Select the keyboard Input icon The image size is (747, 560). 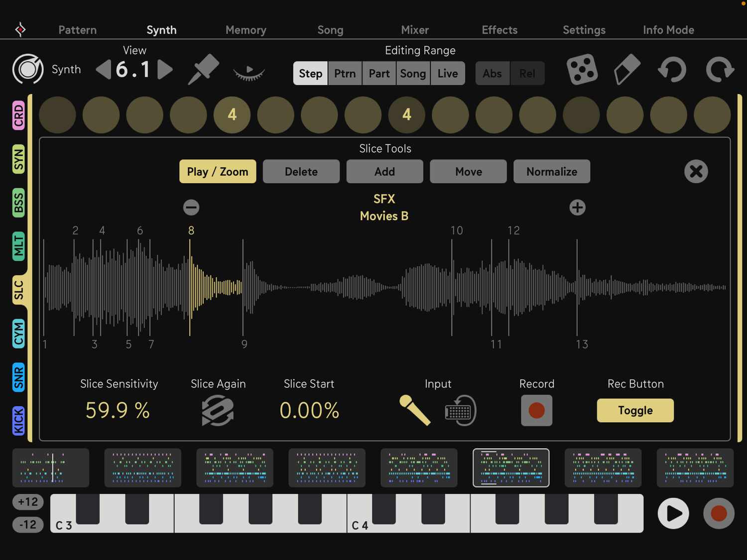coord(459,410)
